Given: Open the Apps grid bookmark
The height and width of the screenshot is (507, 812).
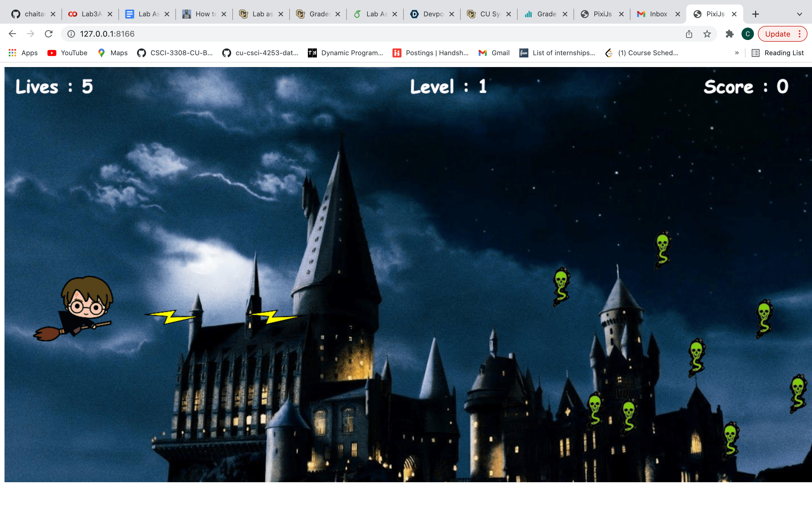Looking at the screenshot, I should tap(23, 53).
